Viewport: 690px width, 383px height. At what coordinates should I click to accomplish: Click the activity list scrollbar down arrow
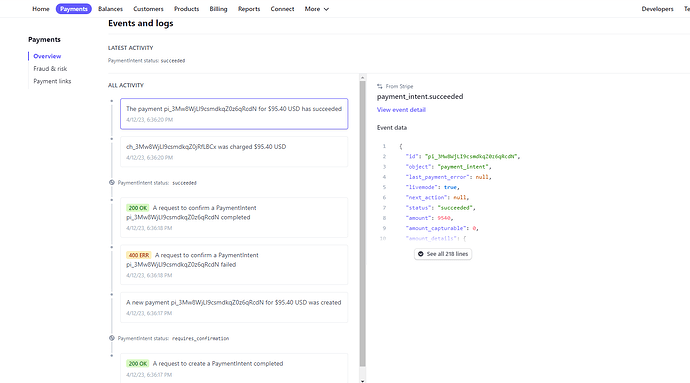[x=363, y=381]
